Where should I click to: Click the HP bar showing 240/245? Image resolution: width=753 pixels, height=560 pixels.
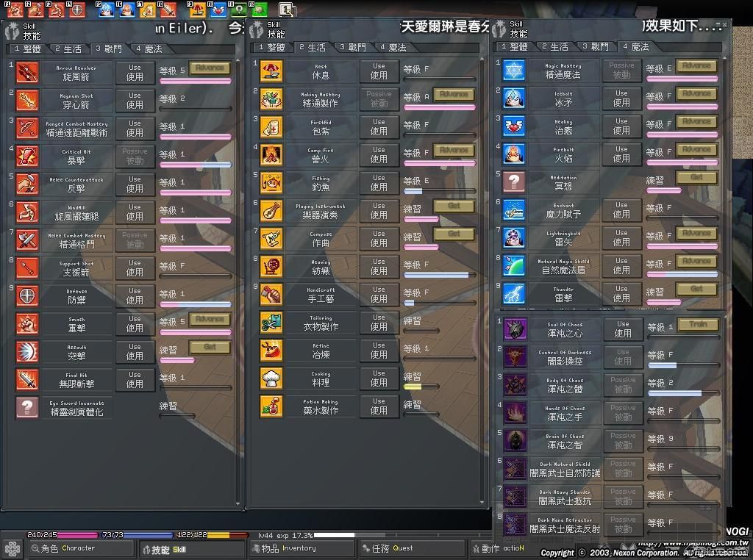[x=62, y=534]
